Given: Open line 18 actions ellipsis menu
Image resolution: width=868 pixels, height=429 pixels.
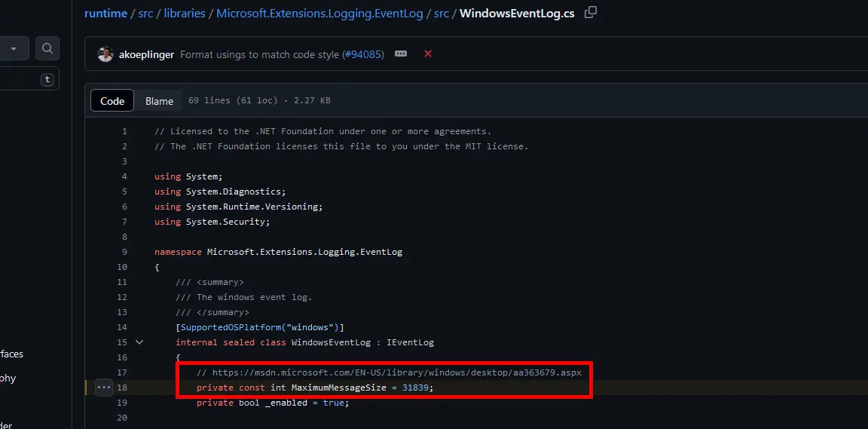Looking at the screenshot, I should (104, 388).
